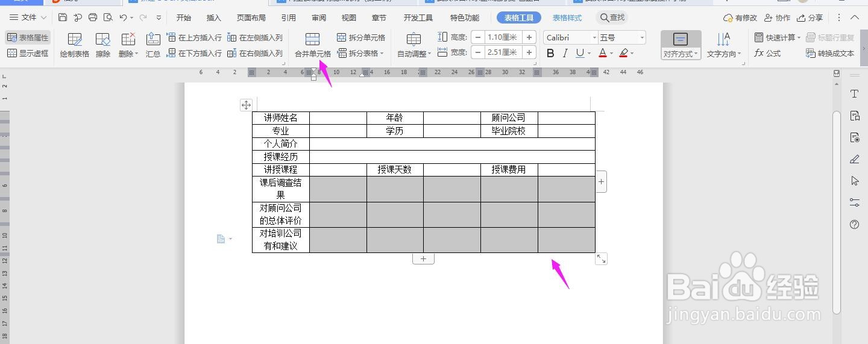Click the 协作 collaborate button
This screenshot has height=344, width=868.
point(777,18)
